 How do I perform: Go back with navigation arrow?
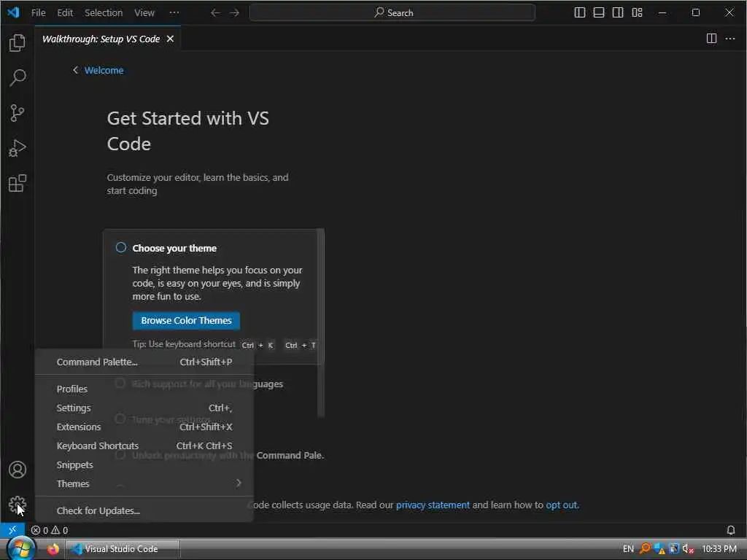215,13
